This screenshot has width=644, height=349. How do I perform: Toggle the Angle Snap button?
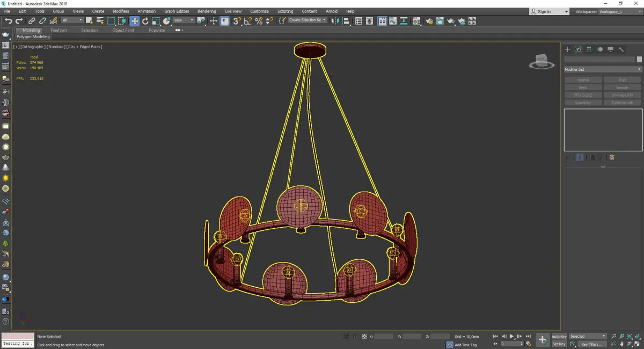point(247,21)
